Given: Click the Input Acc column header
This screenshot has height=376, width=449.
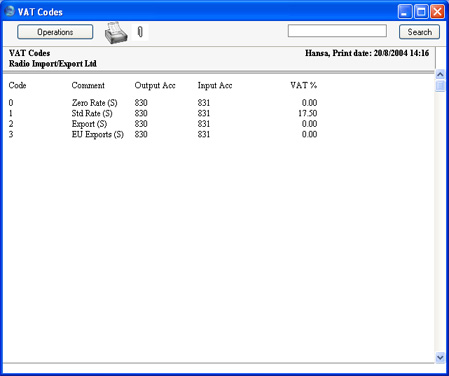Looking at the screenshot, I should click(215, 86).
